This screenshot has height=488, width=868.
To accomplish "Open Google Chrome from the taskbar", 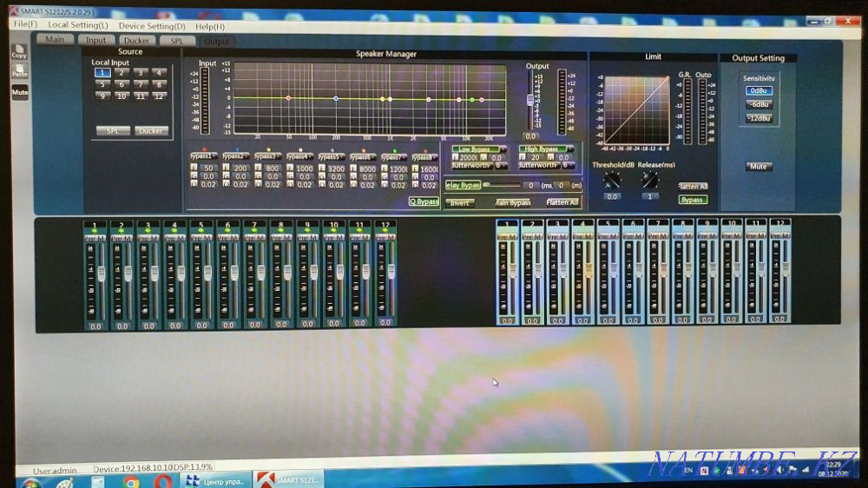I will pyautogui.click(x=131, y=479).
